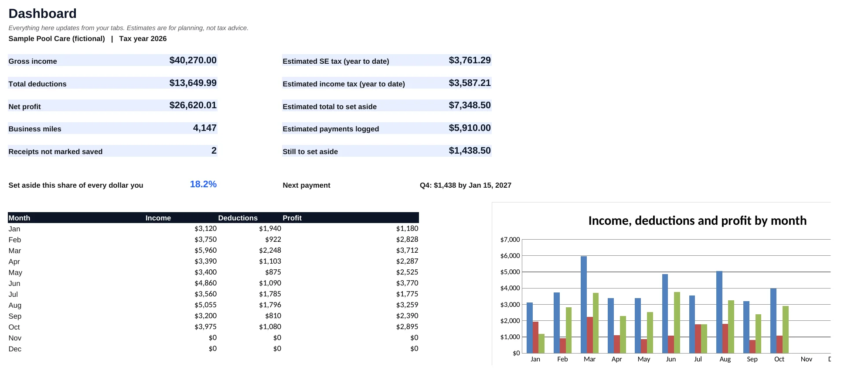This screenshot has height=371, width=868.
Task: Click the Tax year 2026 text
Action: tap(143, 38)
